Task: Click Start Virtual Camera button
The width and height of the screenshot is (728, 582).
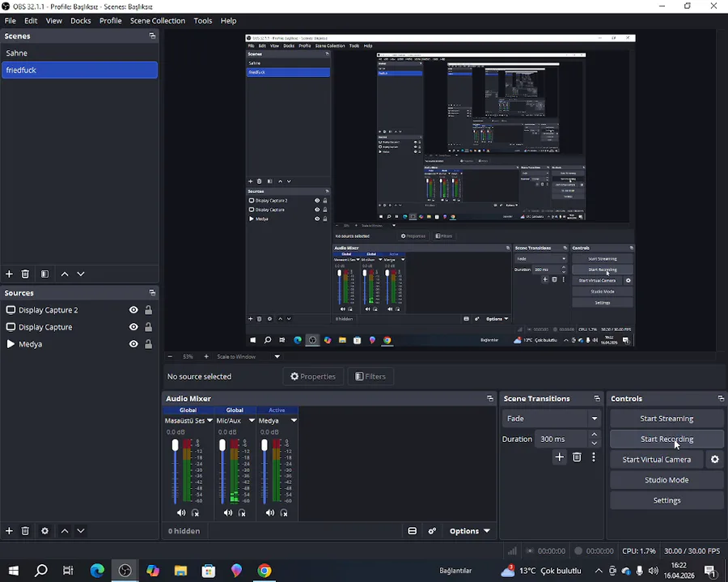Action: [657, 460]
